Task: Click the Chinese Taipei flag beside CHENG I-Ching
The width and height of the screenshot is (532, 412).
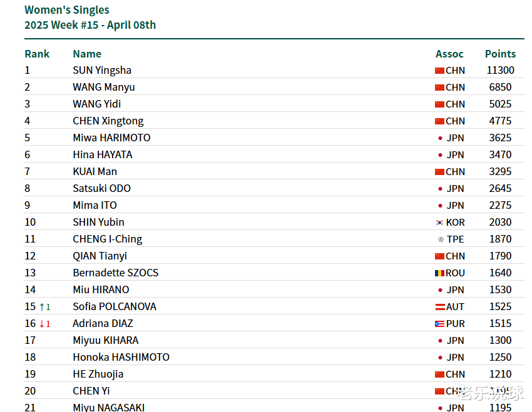Action: 441,239
